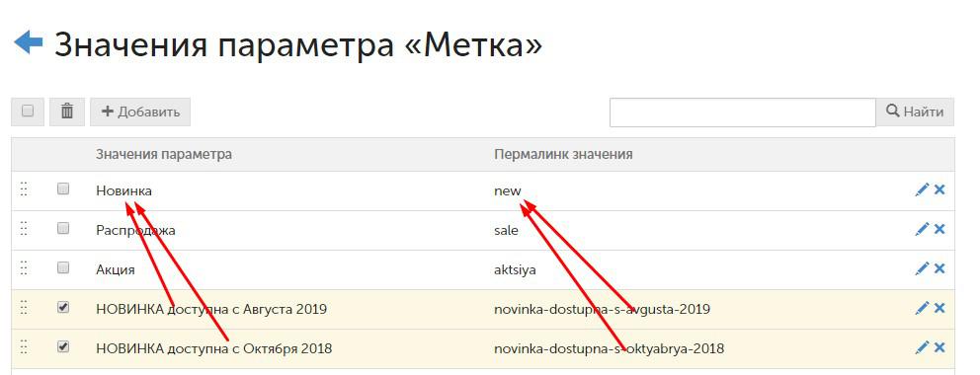980x375 pixels.
Task: Uncheck the НОВИНКА доступна с Августа 2019 checkbox
Action: tap(63, 307)
